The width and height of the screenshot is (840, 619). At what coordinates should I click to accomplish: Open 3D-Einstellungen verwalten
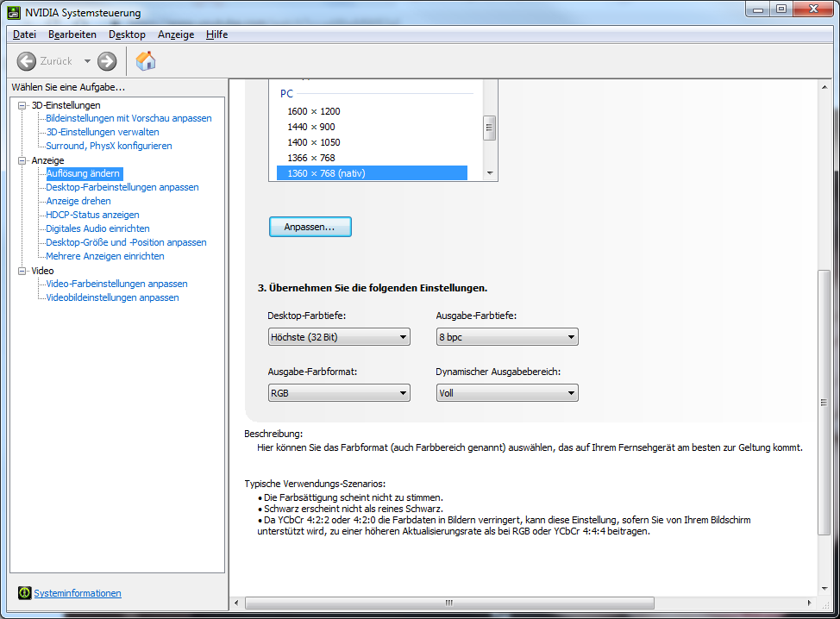pyautogui.click(x=103, y=132)
